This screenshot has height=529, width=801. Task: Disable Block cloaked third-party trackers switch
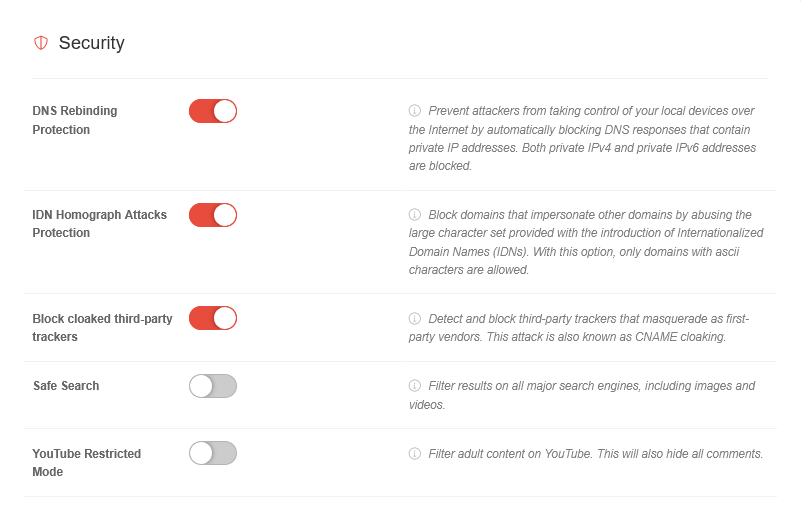pos(213,318)
